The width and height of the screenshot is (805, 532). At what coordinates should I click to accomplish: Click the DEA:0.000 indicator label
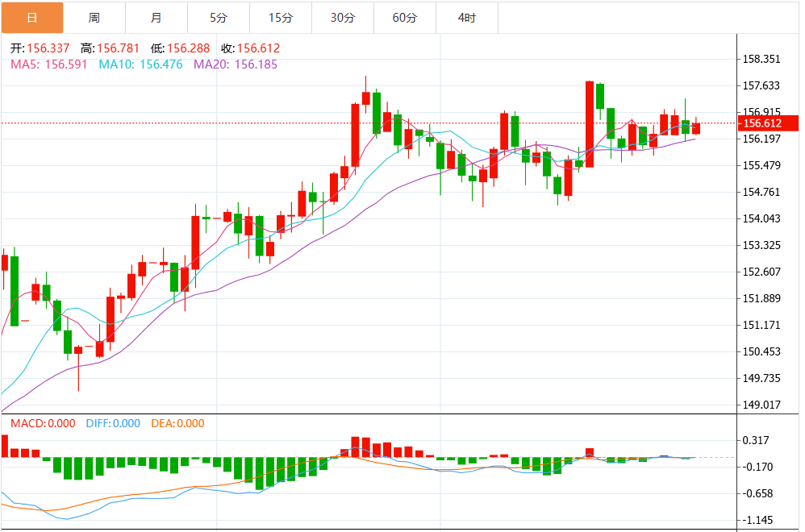[177, 423]
